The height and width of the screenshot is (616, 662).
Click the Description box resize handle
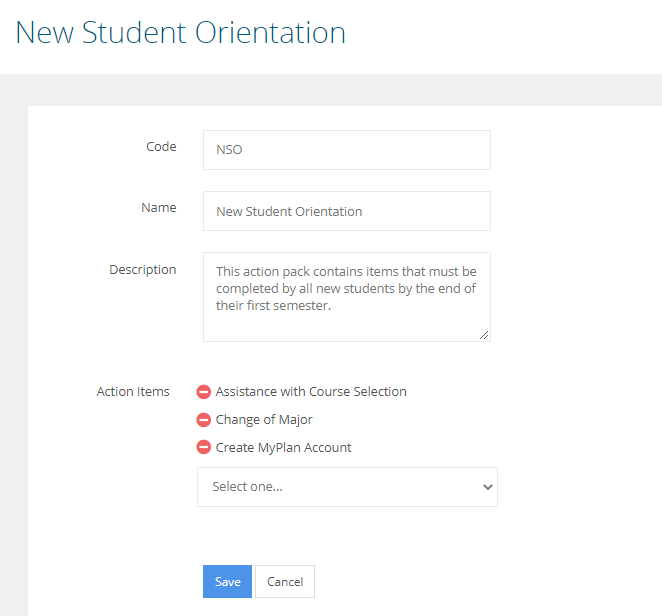(484, 335)
